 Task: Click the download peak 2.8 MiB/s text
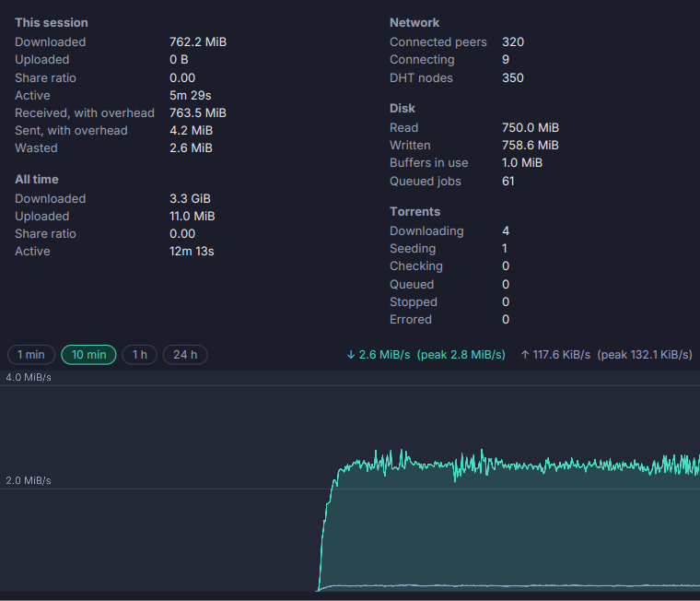(461, 355)
